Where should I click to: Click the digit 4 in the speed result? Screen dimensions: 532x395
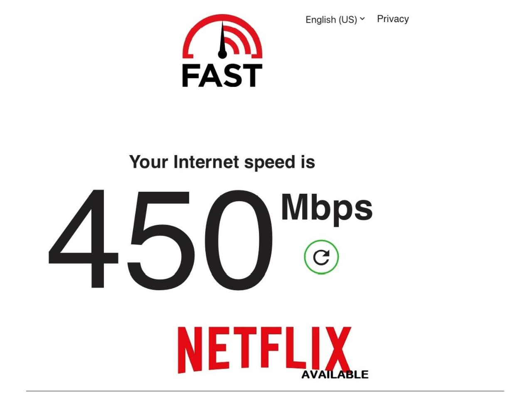83,238
